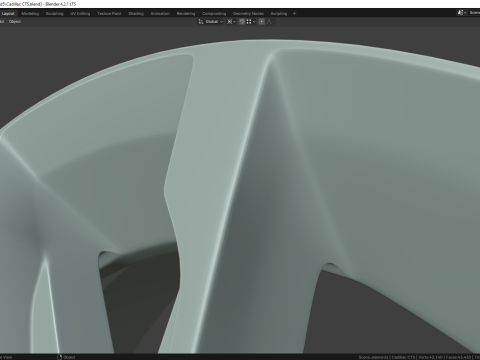The width and height of the screenshot is (480, 360).
Task: Toggle the snapping magnet button
Action: (242, 22)
